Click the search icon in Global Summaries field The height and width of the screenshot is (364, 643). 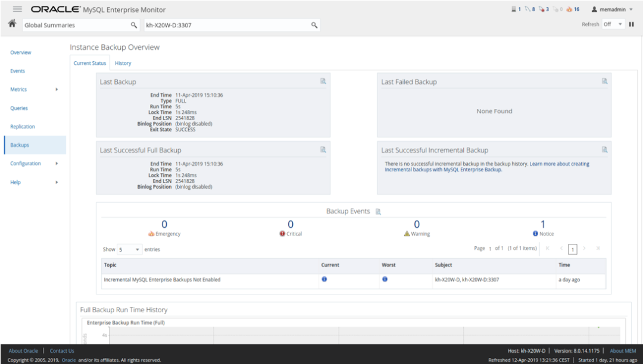(x=134, y=25)
